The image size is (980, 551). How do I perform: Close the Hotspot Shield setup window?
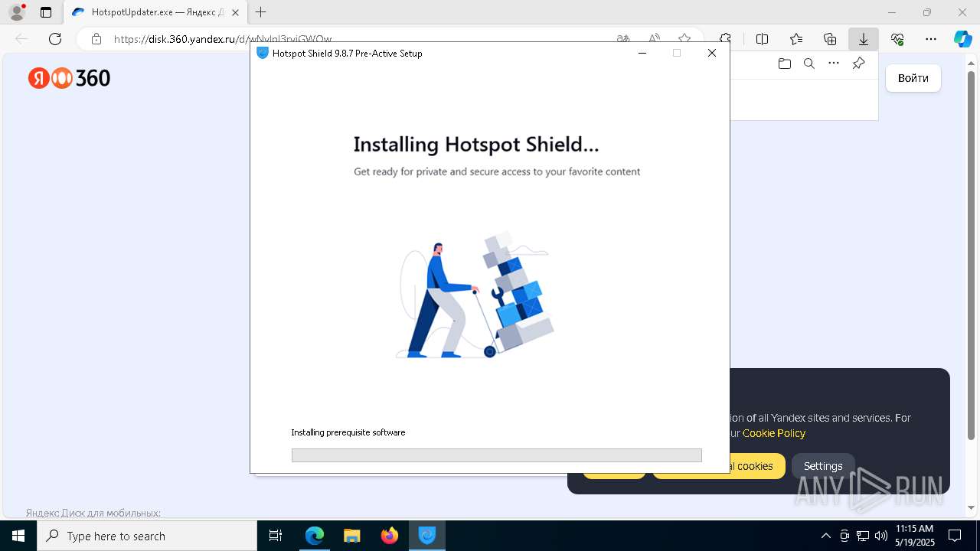click(x=712, y=54)
